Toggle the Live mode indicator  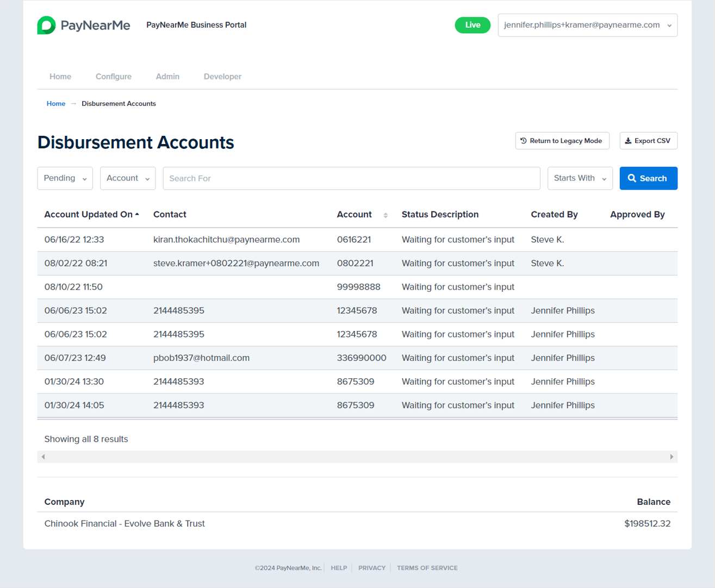(472, 25)
